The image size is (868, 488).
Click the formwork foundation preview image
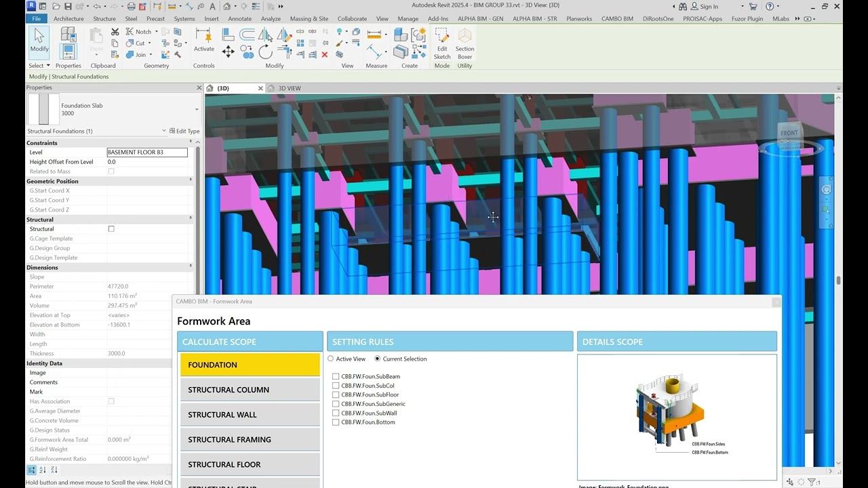[x=677, y=417]
